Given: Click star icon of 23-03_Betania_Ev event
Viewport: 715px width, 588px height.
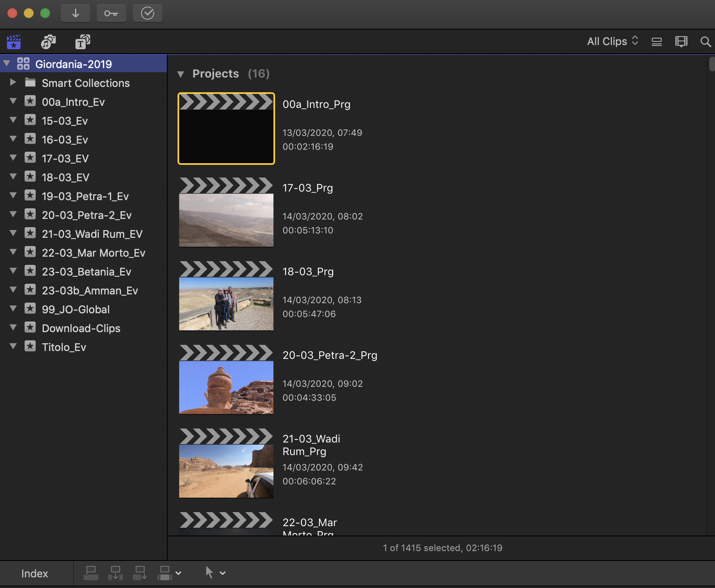Looking at the screenshot, I should (x=30, y=271).
